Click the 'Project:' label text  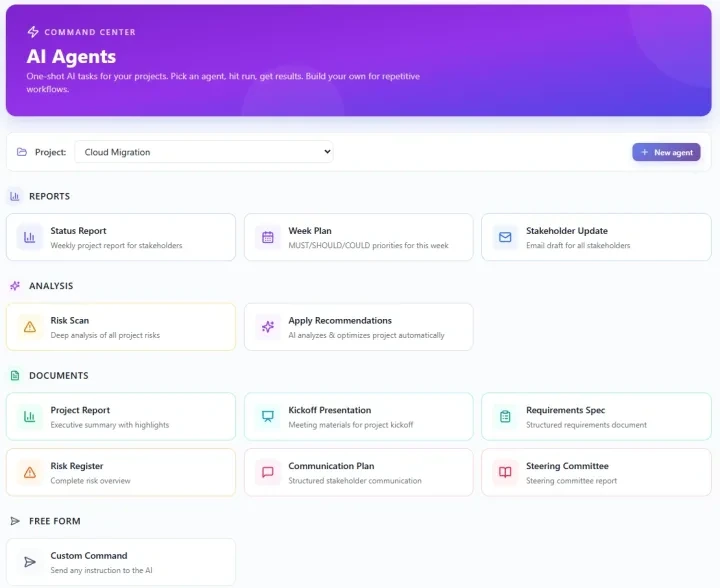tap(51, 152)
